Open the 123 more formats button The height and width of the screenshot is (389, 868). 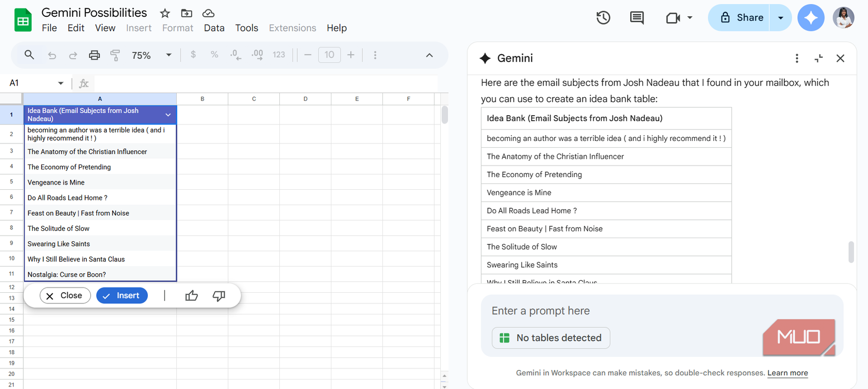[x=279, y=55]
